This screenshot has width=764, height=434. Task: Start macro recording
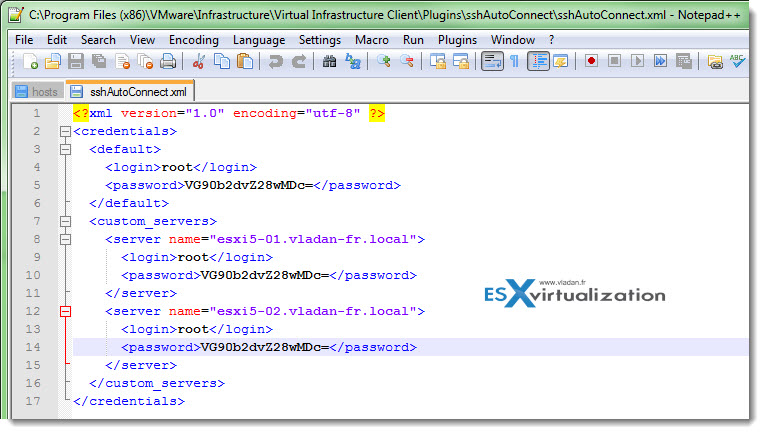[x=592, y=61]
